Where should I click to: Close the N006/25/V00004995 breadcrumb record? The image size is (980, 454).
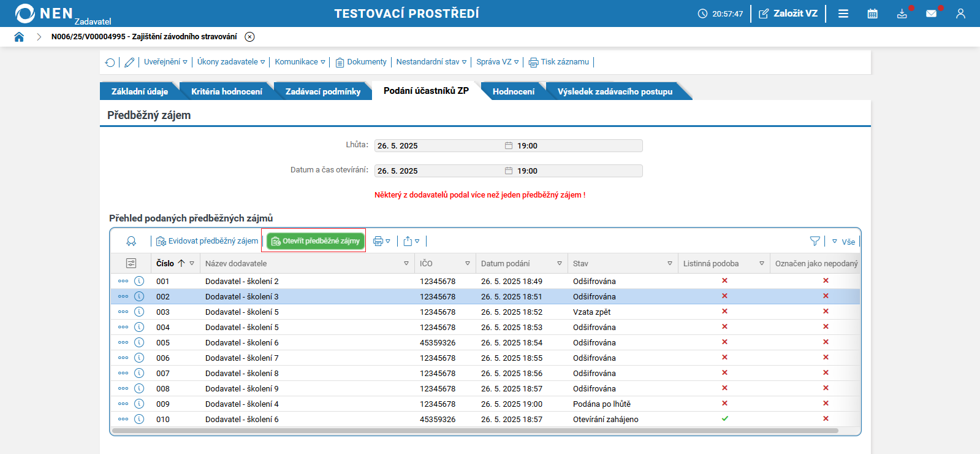[x=249, y=37]
